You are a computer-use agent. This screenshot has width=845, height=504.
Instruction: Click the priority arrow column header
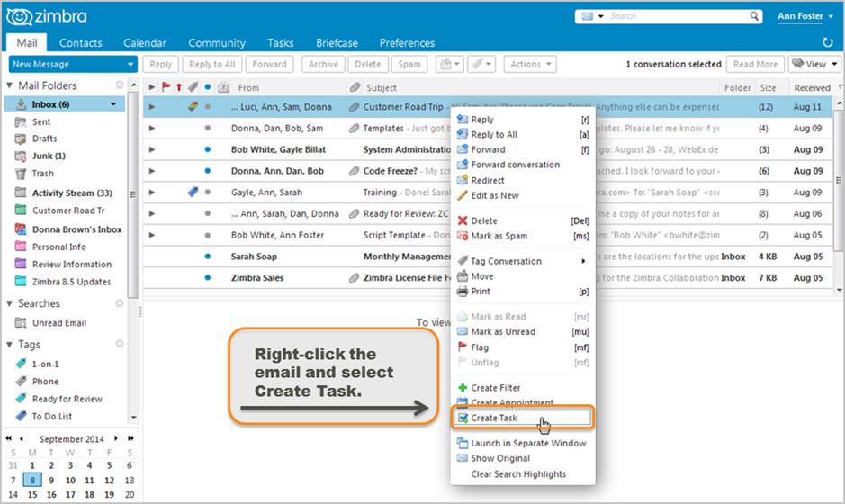(x=179, y=86)
